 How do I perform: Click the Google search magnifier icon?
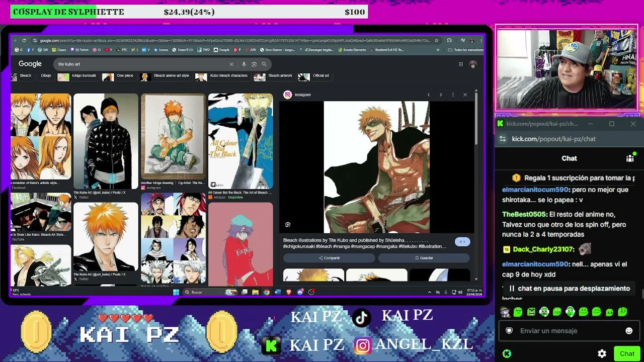(264, 64)
